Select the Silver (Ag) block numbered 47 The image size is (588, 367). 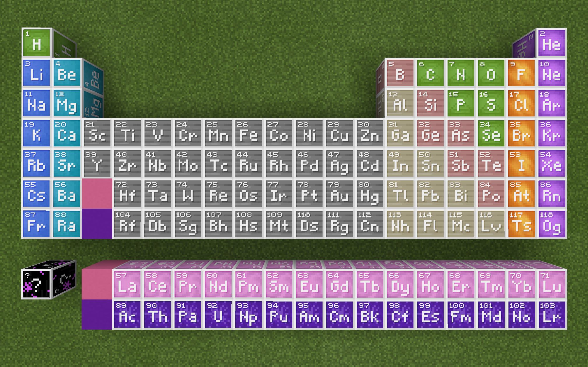339,164
